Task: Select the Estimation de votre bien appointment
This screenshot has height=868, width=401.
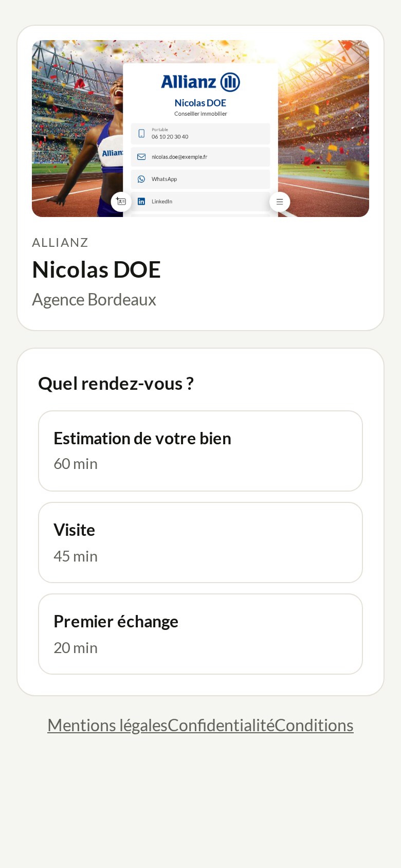Action: (200, 451)
